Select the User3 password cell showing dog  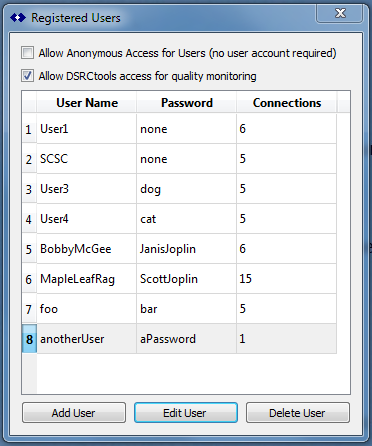[187, 189]
